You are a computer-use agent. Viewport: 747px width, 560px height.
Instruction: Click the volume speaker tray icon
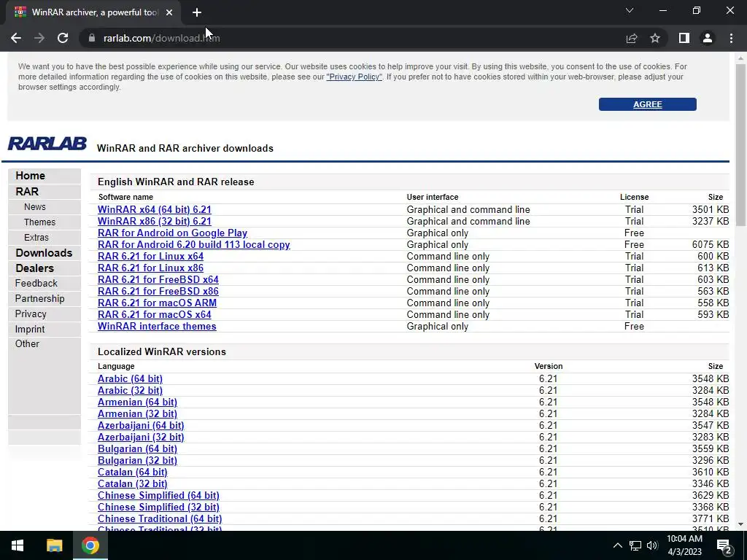pos(652,545)
